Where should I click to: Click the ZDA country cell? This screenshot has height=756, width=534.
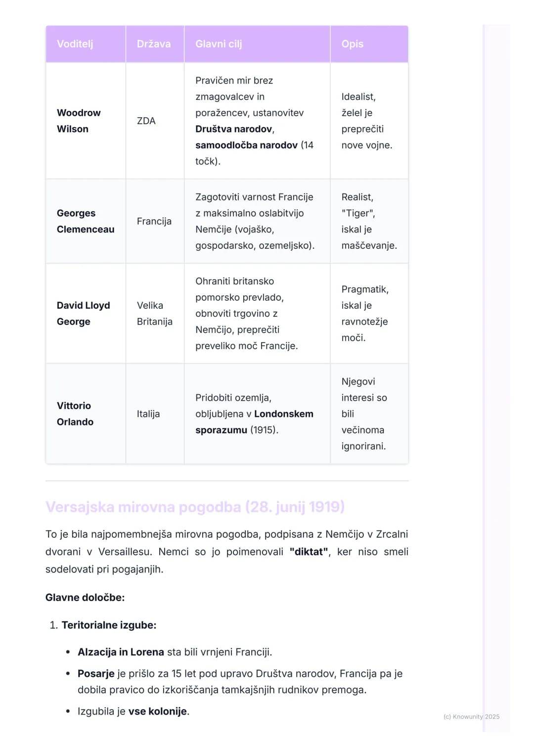[x=155, y=121]
